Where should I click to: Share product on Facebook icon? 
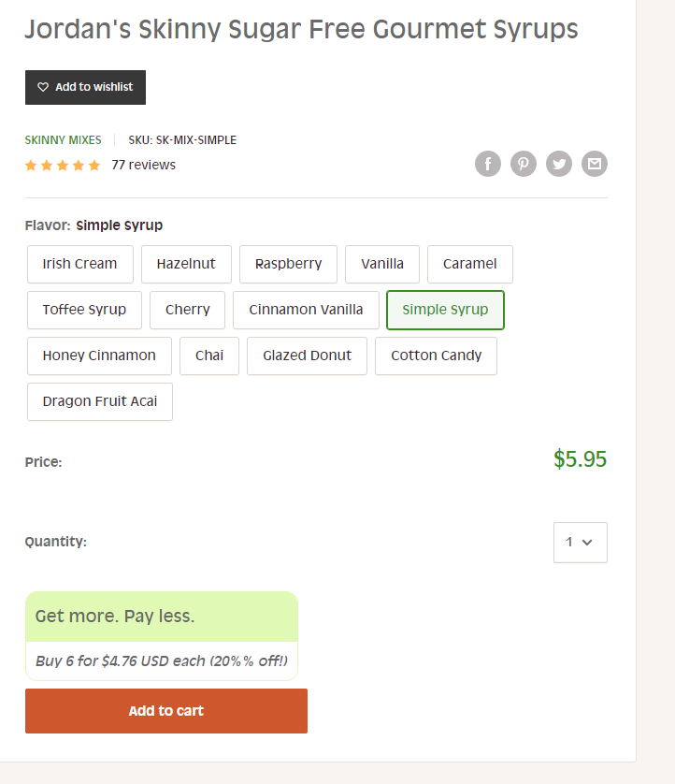[x=488, y=164]
